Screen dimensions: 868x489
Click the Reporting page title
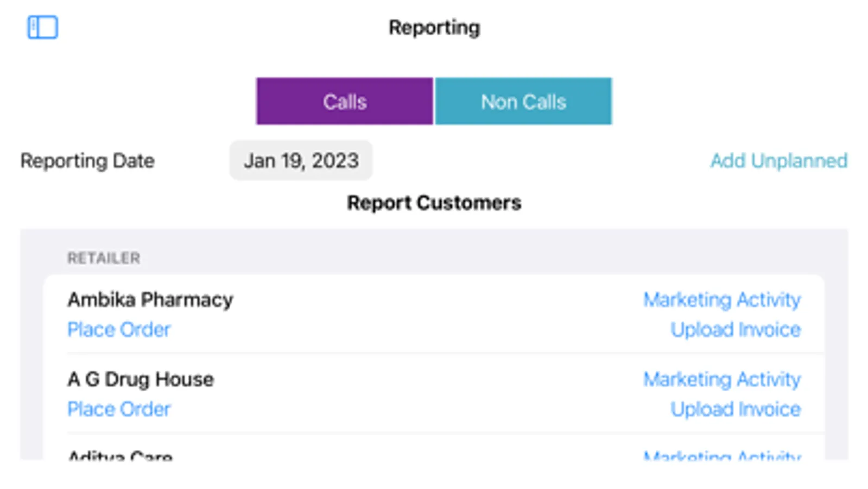click(x=434, y=27)
